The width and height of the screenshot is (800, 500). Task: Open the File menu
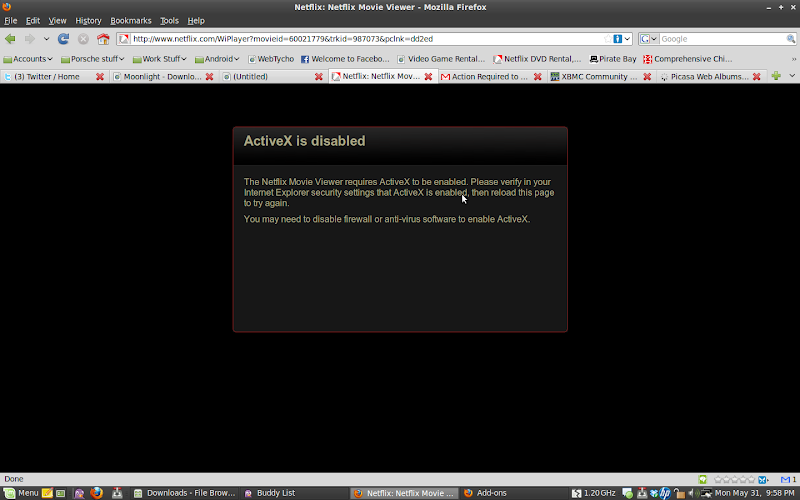coord(11,21)
